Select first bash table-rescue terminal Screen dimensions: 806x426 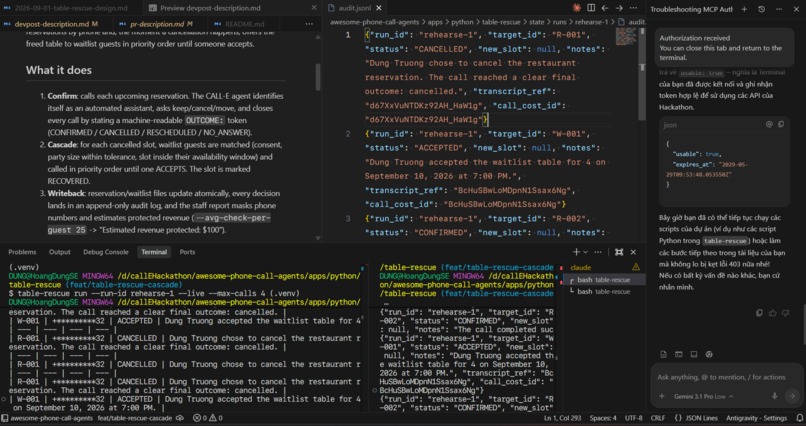point(603,280)
